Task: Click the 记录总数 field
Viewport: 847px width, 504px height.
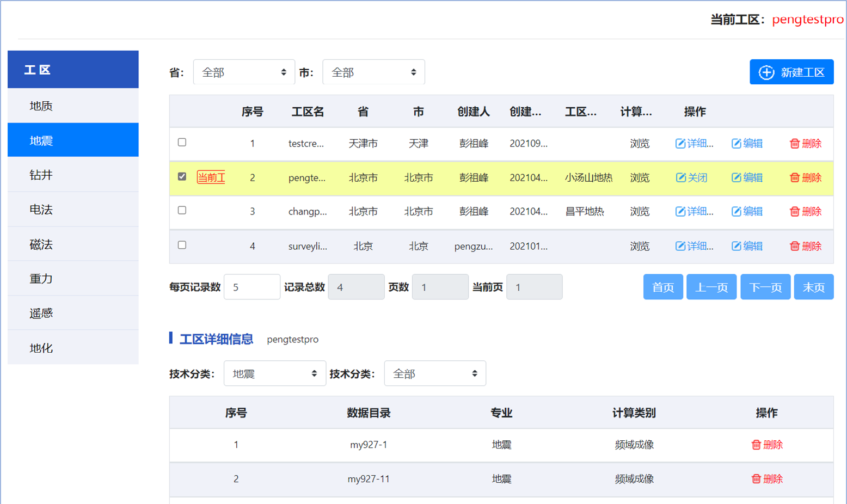Action: pyautogui.click(x=356, y=287)
